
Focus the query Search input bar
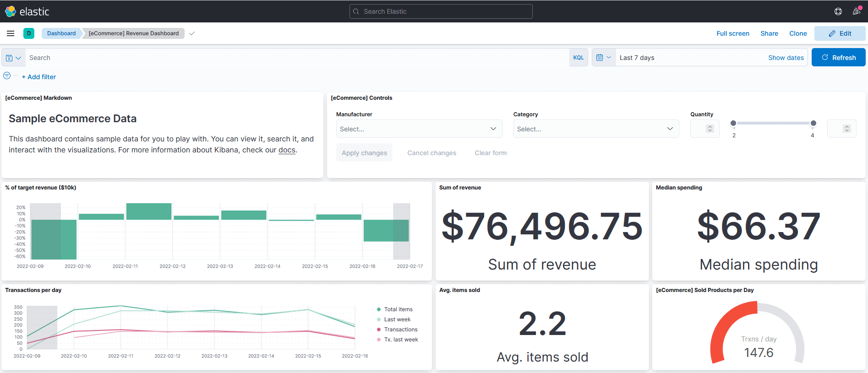297,58
